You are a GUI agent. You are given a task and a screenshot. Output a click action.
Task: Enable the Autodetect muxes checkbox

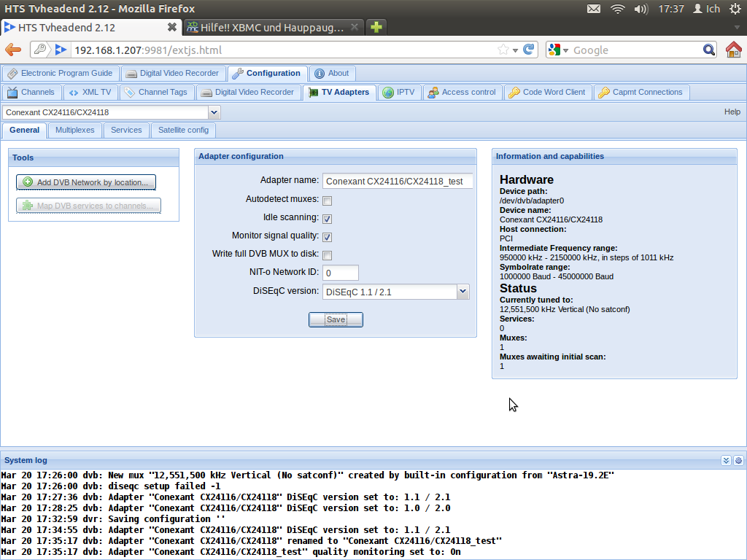tap(328, 201)
